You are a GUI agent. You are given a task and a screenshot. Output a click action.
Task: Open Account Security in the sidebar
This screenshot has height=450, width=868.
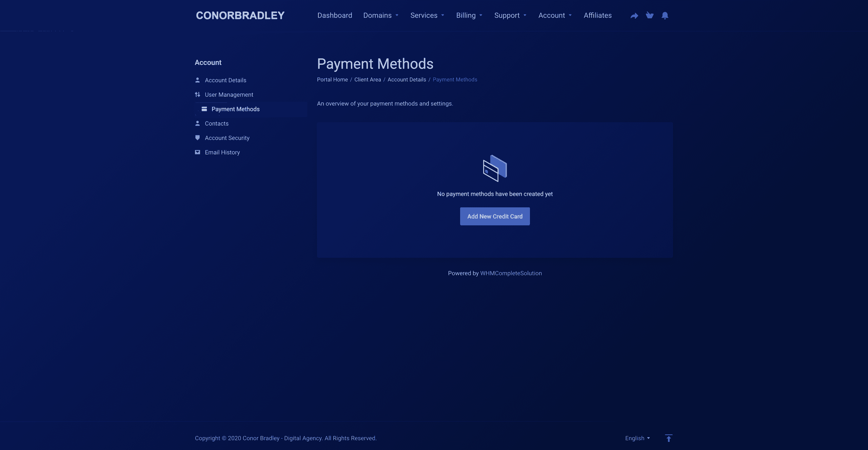pos(227,138)
